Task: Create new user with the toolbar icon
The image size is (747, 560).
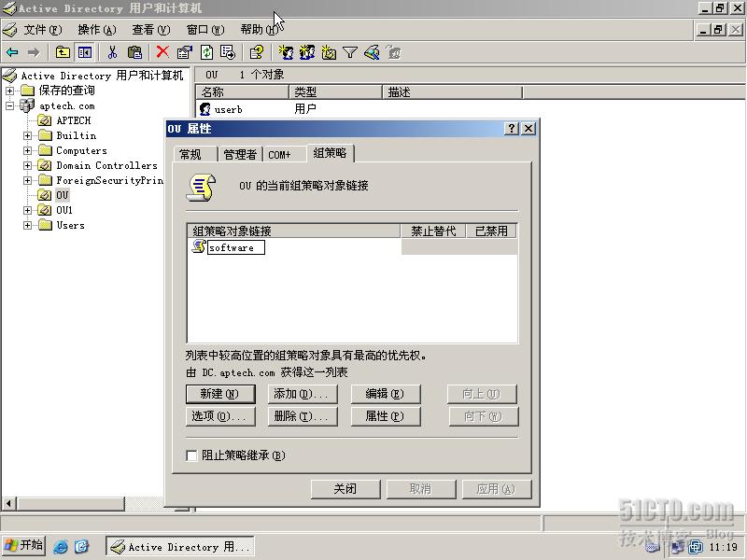Action: (286, 52)
